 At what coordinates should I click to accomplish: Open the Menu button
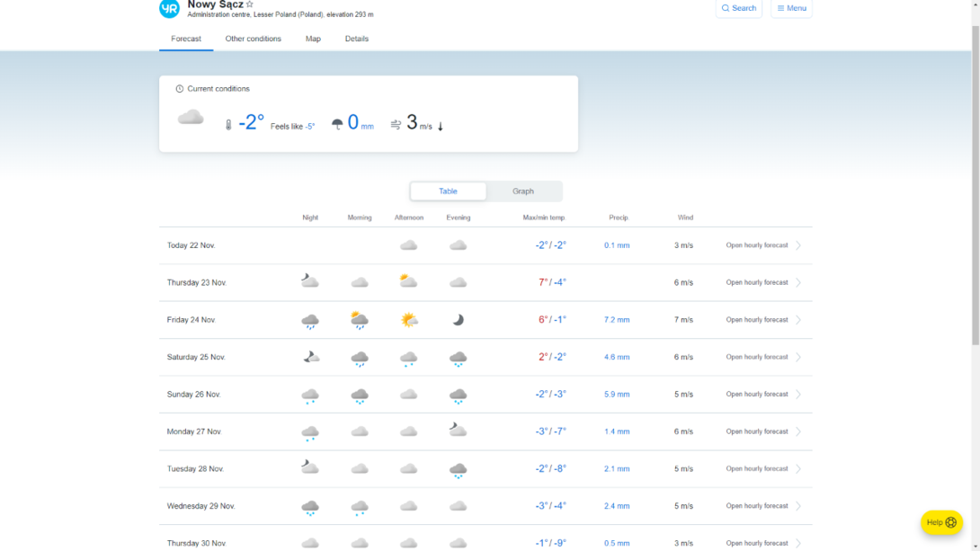791,8
